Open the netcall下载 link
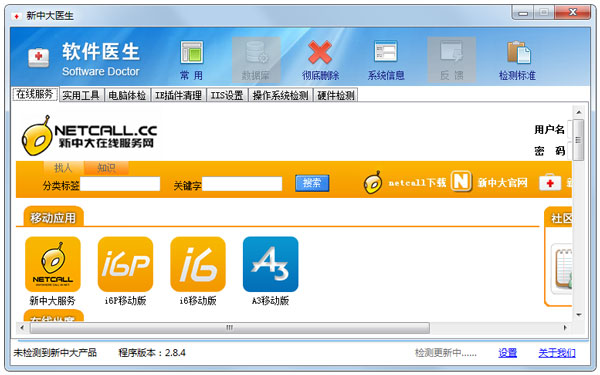This screenshot has height=375, width=600. coord(417,183)
